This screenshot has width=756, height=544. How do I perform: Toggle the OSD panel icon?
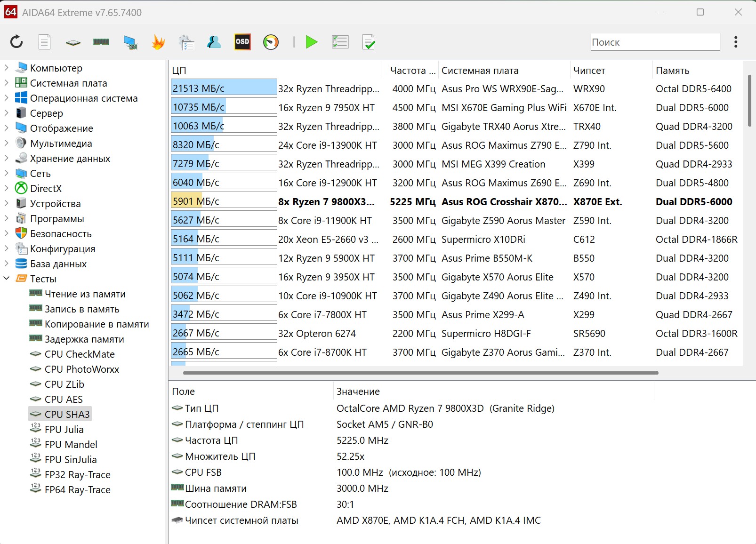242,42
